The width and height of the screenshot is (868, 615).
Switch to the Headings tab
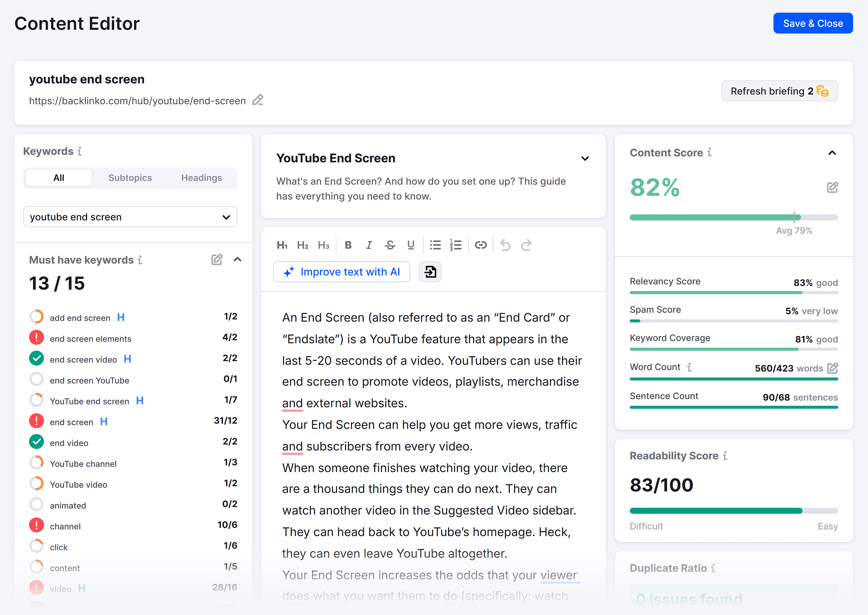pos(202,178)
